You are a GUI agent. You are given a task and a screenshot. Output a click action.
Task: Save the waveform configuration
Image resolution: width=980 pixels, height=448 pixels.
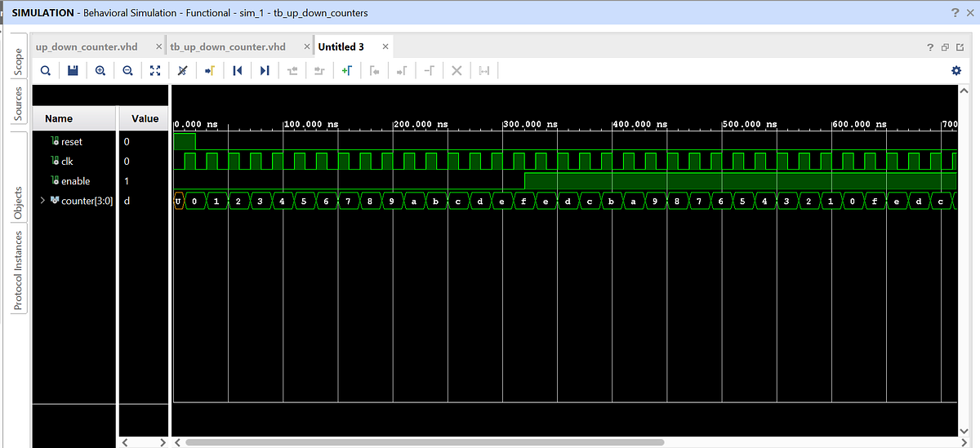tap(73, 71)
